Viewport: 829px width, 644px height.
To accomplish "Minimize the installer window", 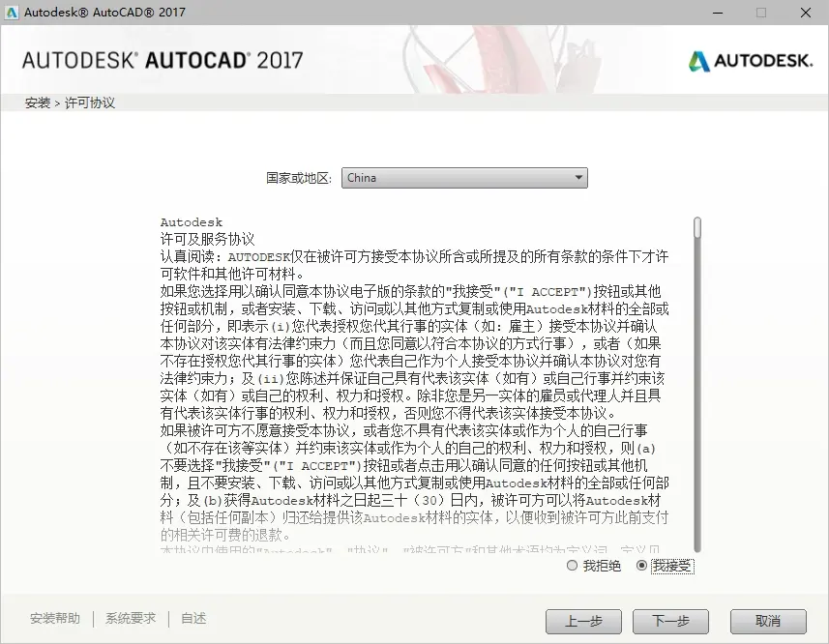I will [x=718, y=13].
